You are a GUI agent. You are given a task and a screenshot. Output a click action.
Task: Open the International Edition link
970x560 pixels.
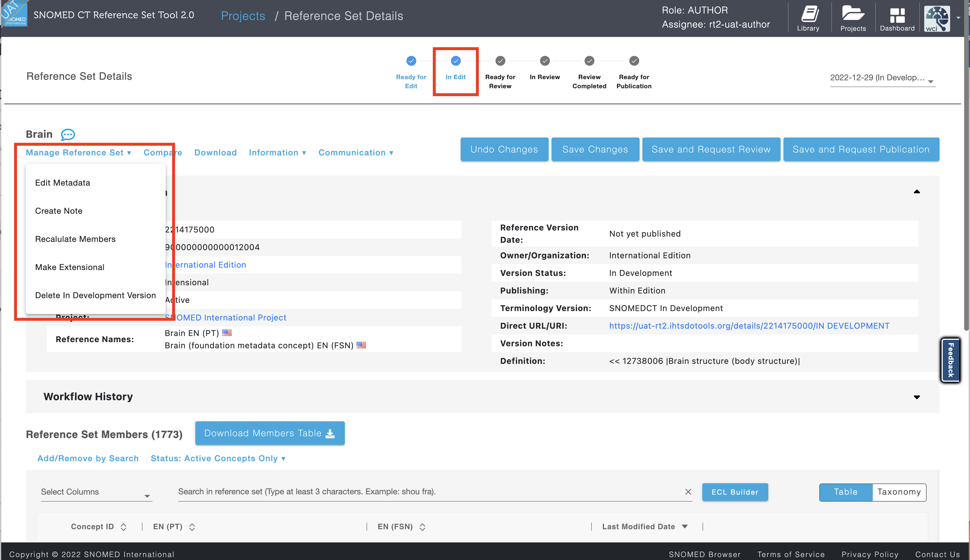coord(205,265)
